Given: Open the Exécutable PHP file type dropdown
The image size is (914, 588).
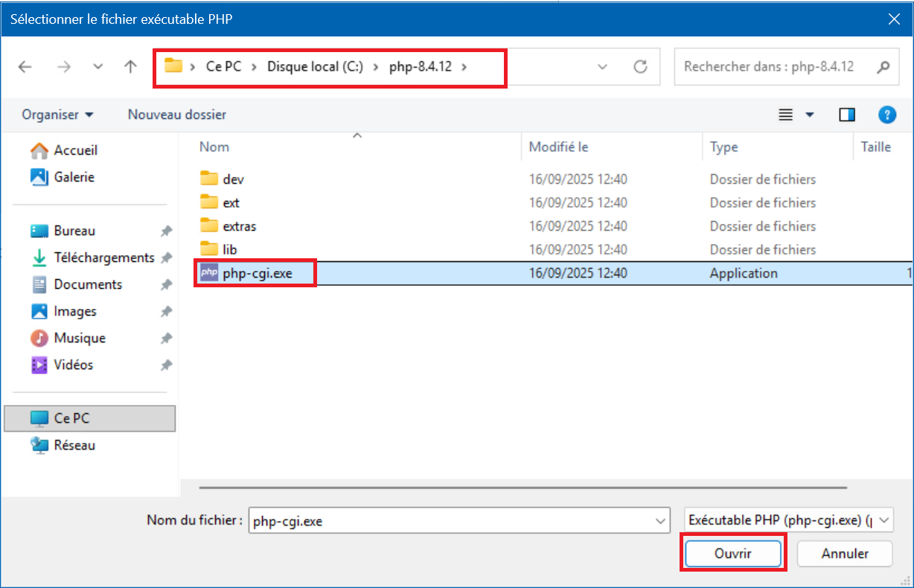Looking at the screenshot, I should [788, 521].
